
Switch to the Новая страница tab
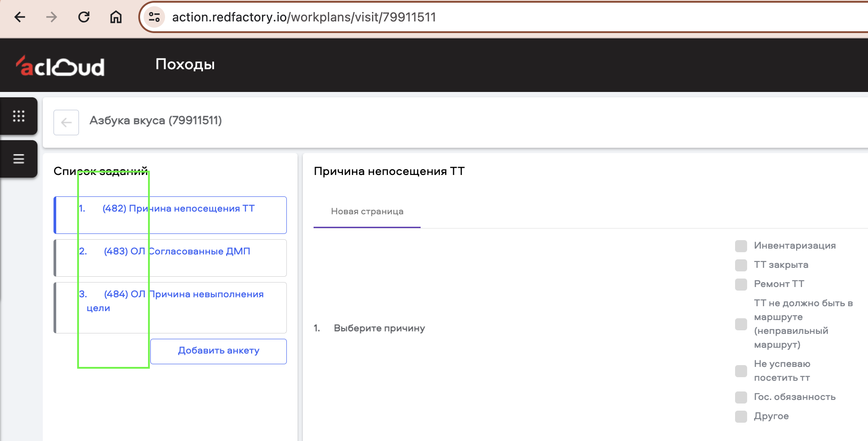367,212
